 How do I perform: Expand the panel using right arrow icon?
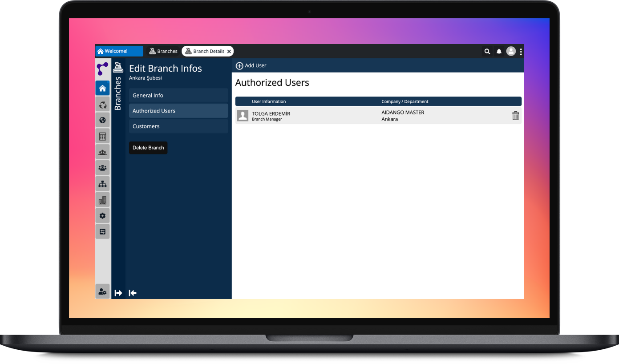[x=118, y=293]
